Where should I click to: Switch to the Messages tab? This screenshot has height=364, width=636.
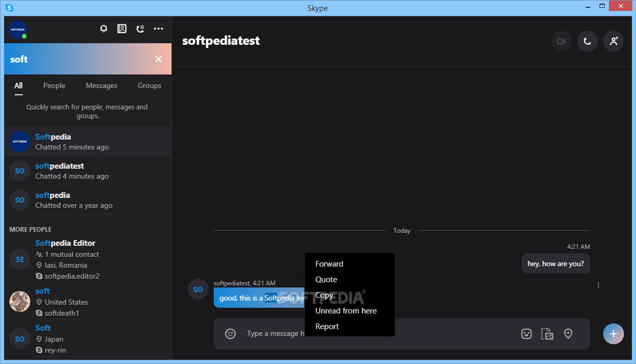click(x=102, y=85)
